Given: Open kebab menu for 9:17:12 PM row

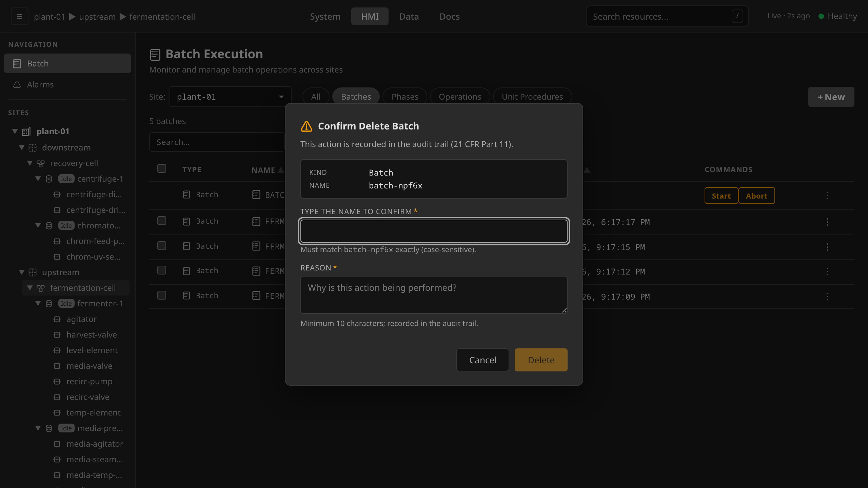Looking at the screenshot, I should tap(827, 271).
